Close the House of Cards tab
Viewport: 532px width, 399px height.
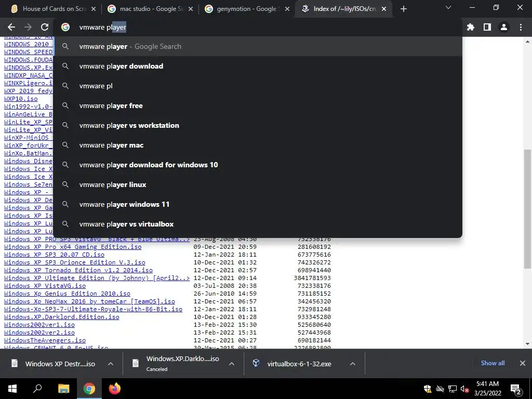94,9
